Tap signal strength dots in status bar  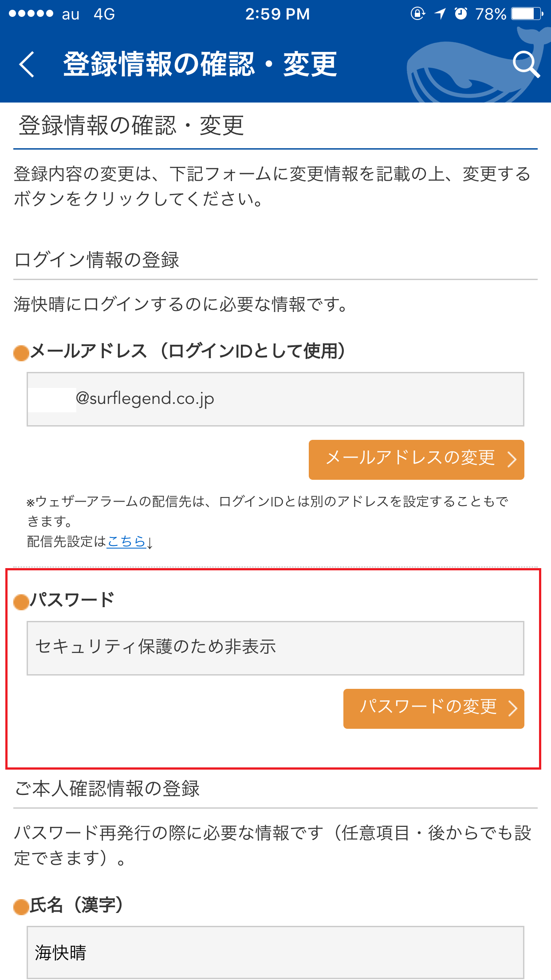click(x=31, y=14)
